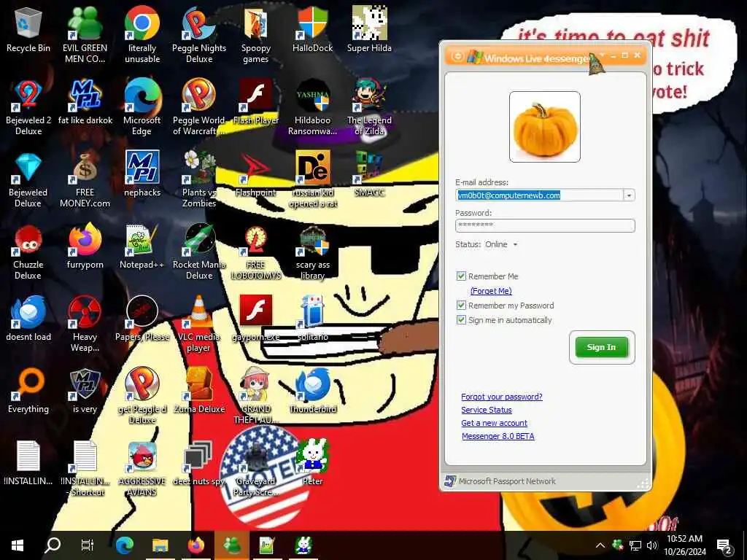Click the e-mail address text field

point(539,195)
